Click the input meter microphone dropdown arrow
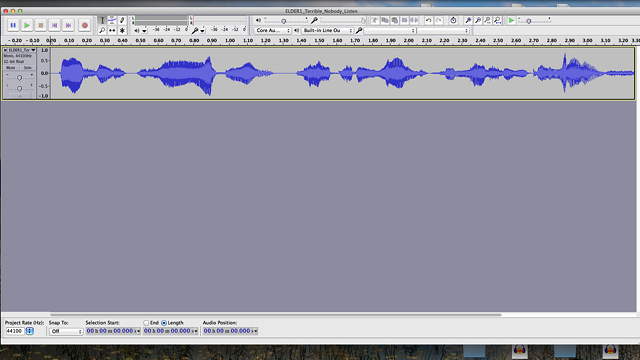This screenshot has width=640, height=360. pyautogui.click(x=202, y=31)
